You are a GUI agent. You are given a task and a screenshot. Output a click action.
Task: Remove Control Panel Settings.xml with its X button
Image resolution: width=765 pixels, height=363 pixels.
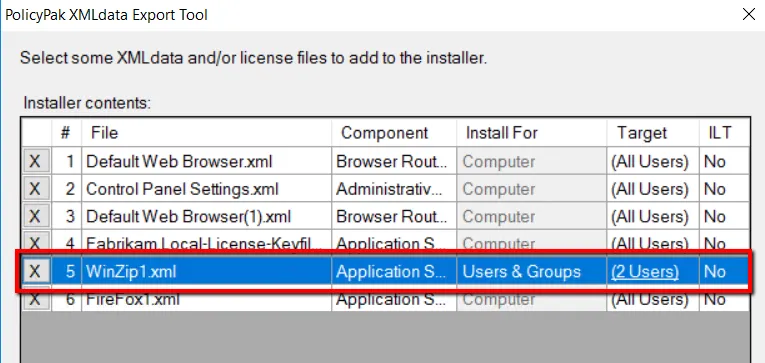[x=37, y=189]
